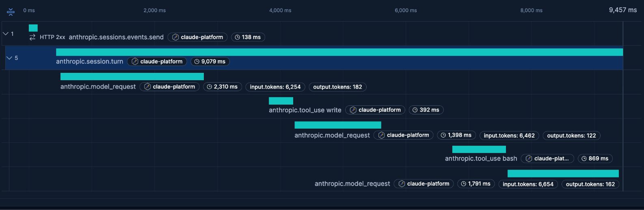Click the anthropic.model_request label beside 1,791 ms
Image resolution: width=644 pixels, height=210 pixels.
[x=352, y=184]
